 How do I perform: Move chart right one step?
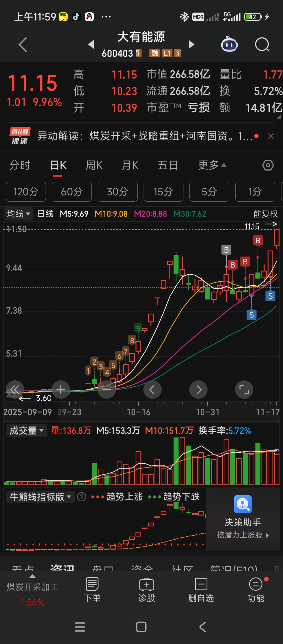tap(198, 390)
